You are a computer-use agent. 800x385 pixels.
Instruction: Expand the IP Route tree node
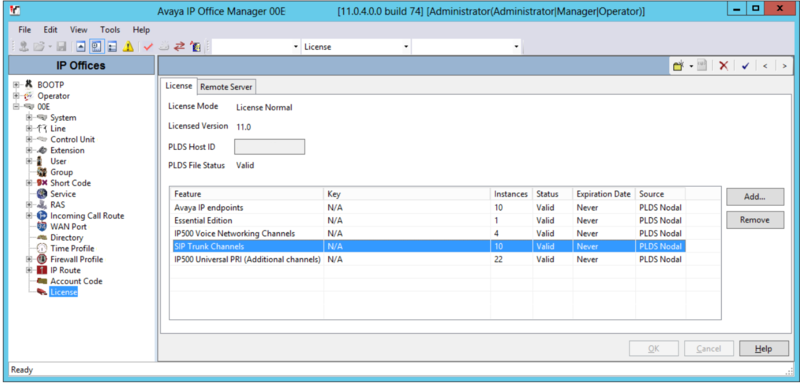pos(30,270)
